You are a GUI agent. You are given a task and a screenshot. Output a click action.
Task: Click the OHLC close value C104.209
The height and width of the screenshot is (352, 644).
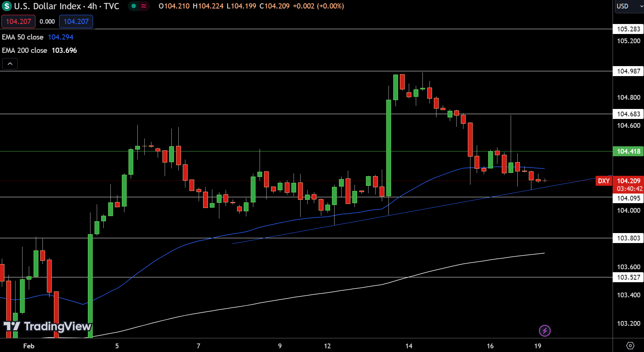tap(274, 6)
